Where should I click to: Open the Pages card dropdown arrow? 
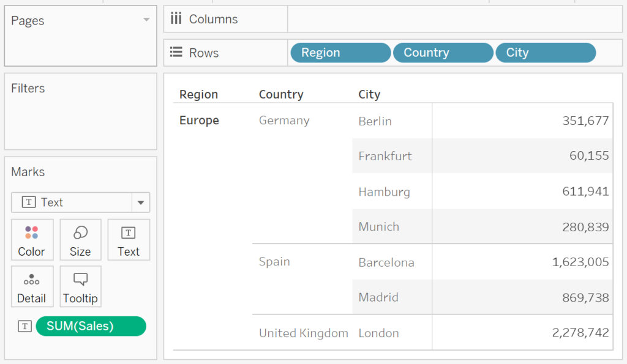coord(146,20)
